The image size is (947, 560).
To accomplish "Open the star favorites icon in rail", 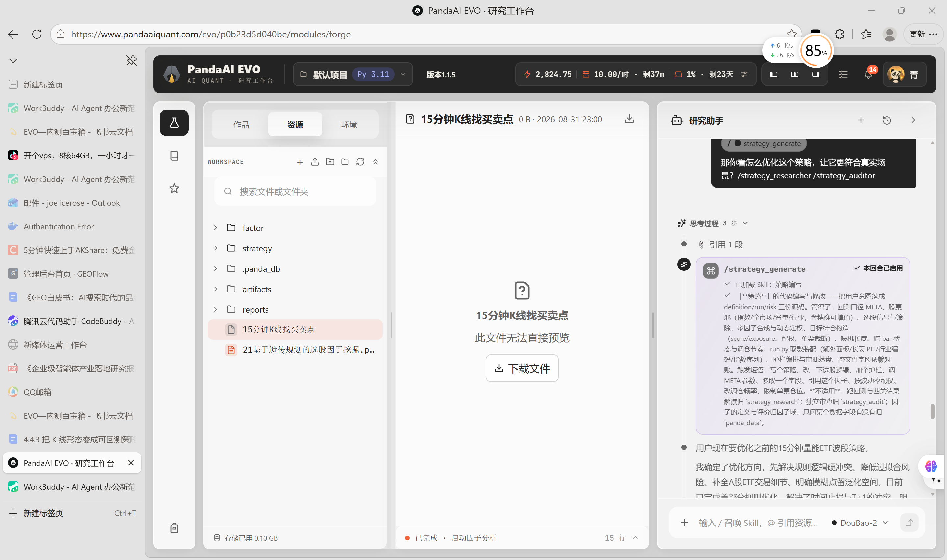I will 174,188.
